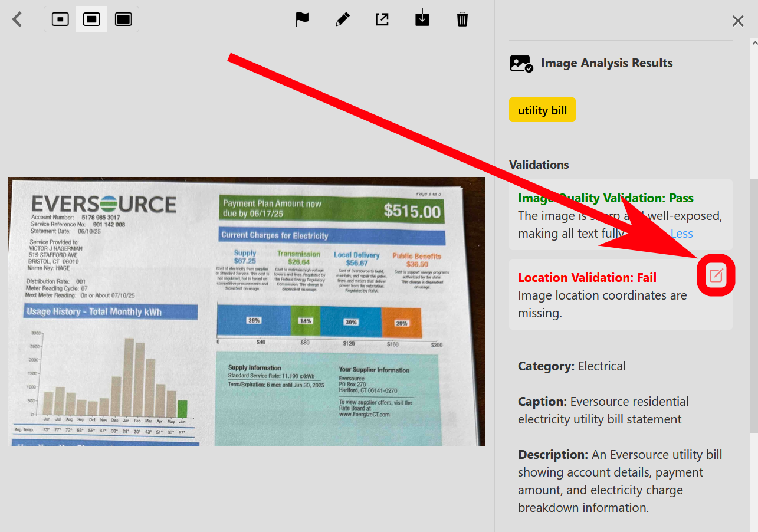The height and width of the screenshot is (532, 758).
Task: Click the Image Quality Validation: Pass title
Action: tap(606, 198)
